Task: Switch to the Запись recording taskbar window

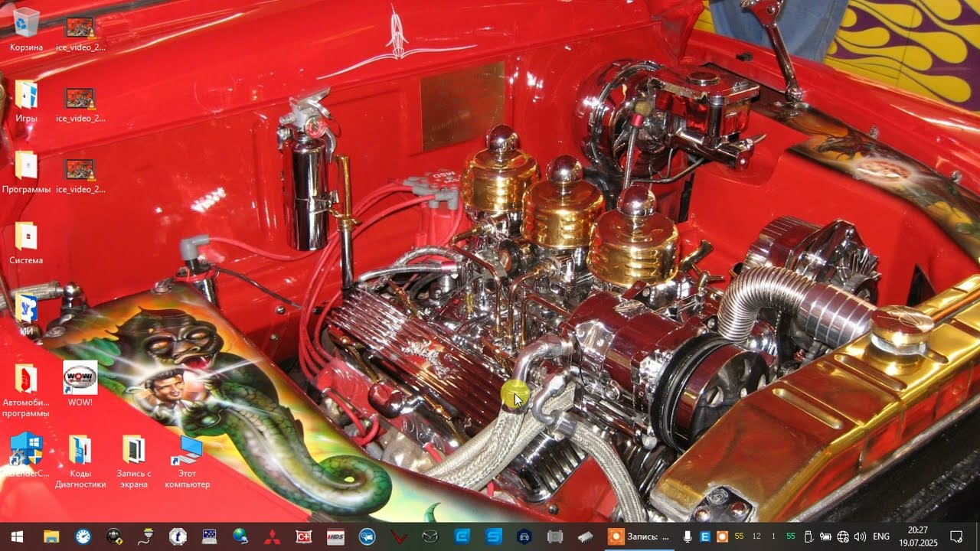Action: 640,536
